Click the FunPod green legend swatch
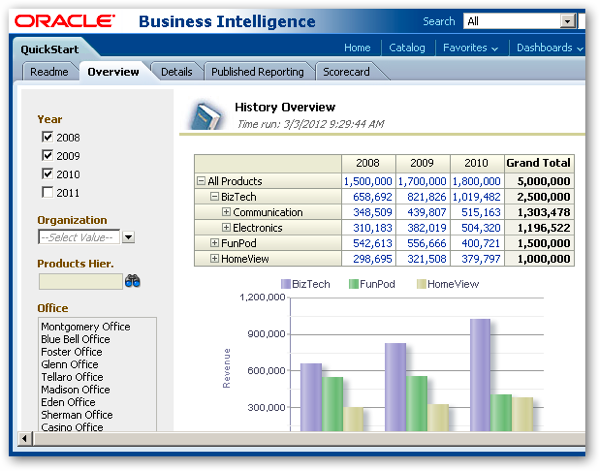Viewport: 600px width, 471px height. 354,284
